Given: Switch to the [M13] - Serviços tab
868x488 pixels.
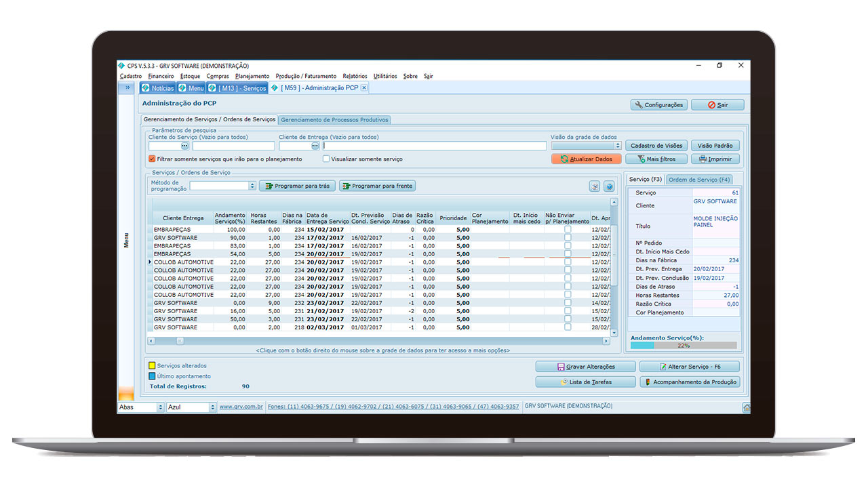Looking at the screenshot, I should [x=237, y=88].
